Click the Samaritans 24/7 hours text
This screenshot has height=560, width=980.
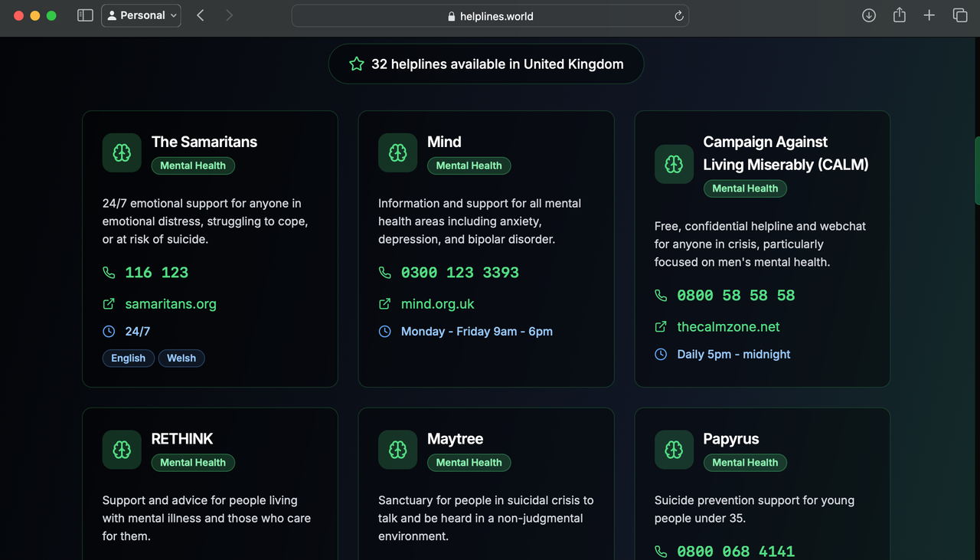pyautogui.click(x=138, y=332)
